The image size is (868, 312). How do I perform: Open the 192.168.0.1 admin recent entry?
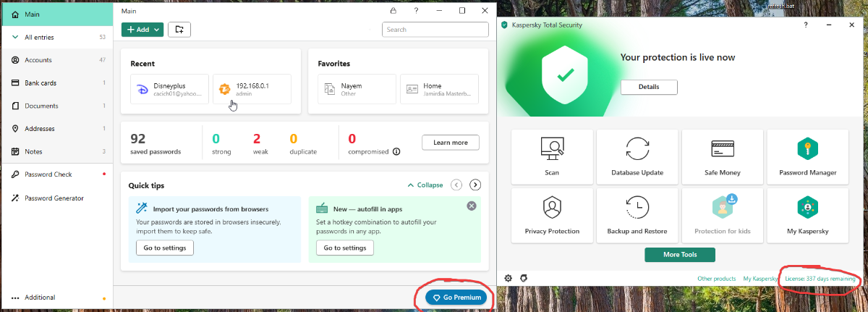(x=252, y=89)
